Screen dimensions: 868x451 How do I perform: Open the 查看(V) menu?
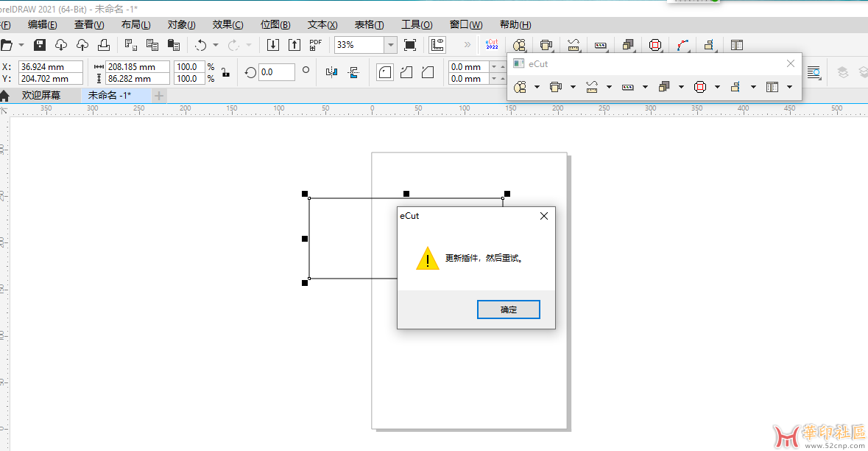(x=89, y=24)
